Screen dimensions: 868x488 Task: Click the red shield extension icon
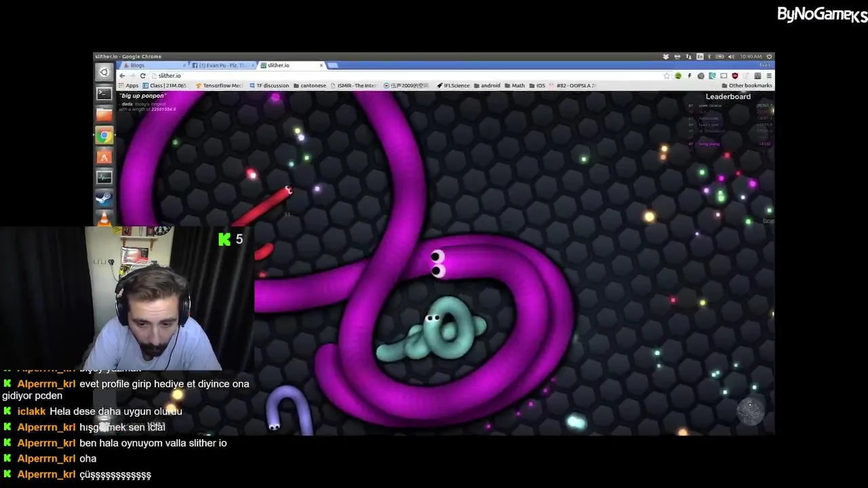coord(735,76)
